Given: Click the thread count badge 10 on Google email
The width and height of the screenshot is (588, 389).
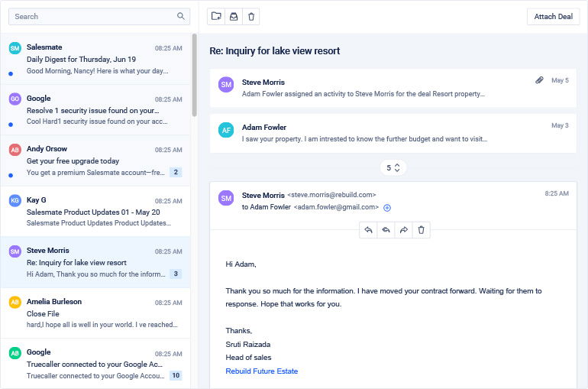Looking at the screenshot, I should click(176, 375).
